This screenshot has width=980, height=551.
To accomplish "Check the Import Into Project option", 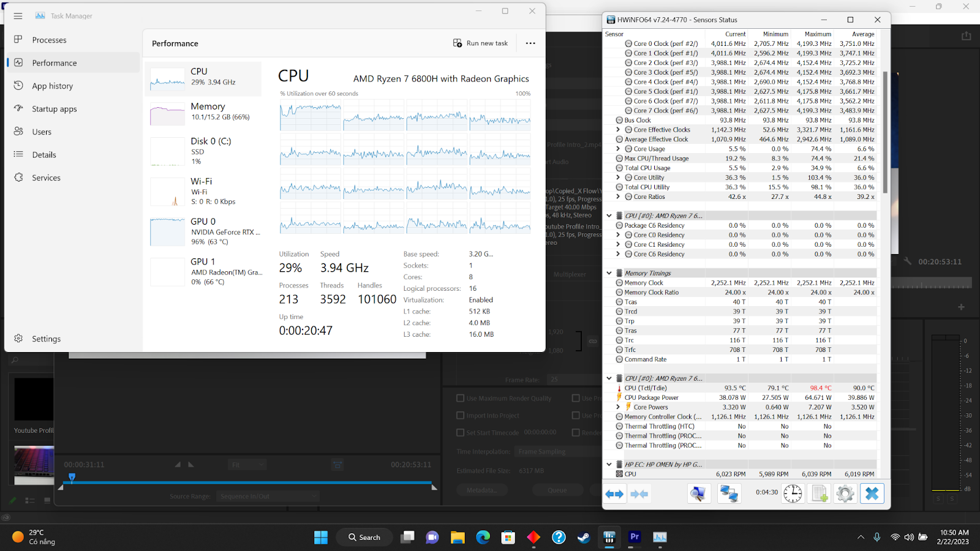I will tap(461, 415).
